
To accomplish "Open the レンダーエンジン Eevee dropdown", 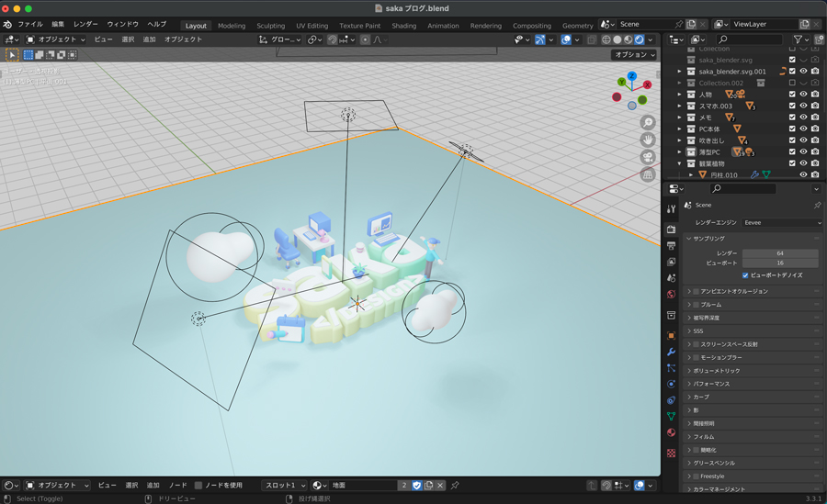I will tap(781, 222).
